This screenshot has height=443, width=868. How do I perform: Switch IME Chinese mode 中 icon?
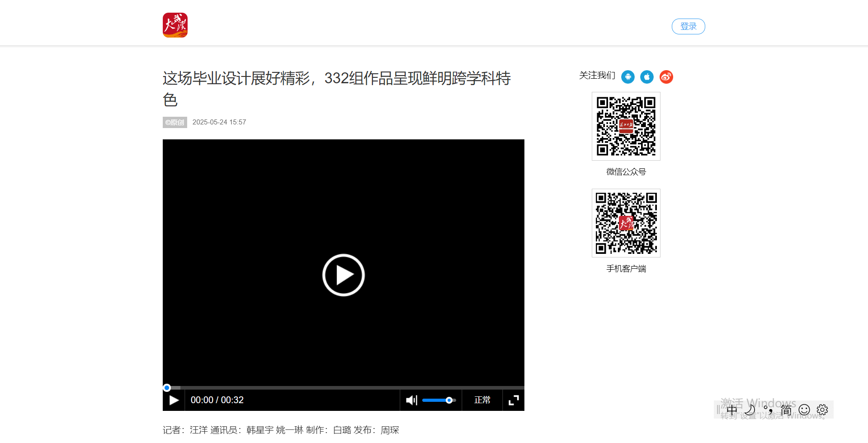732,410
